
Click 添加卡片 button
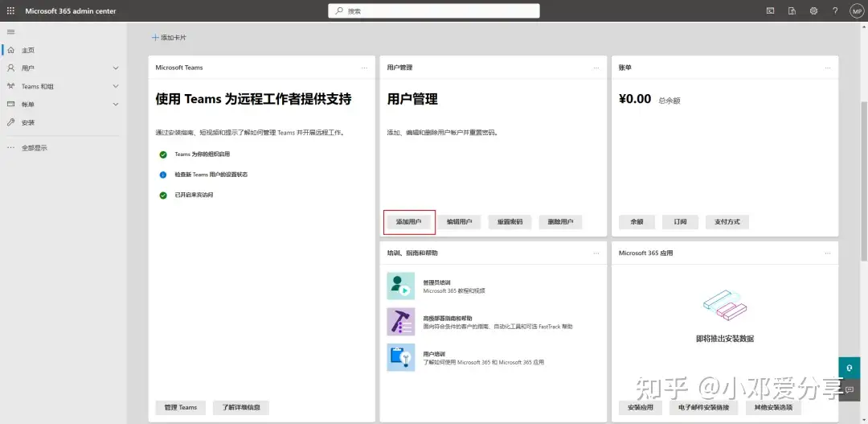[x=169, y=38]
